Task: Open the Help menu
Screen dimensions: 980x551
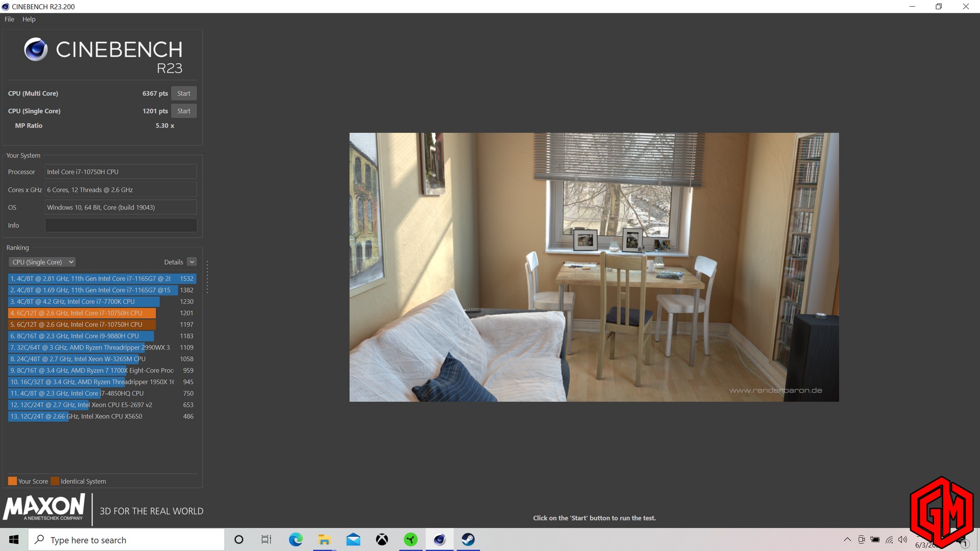Action: (29, 19)
